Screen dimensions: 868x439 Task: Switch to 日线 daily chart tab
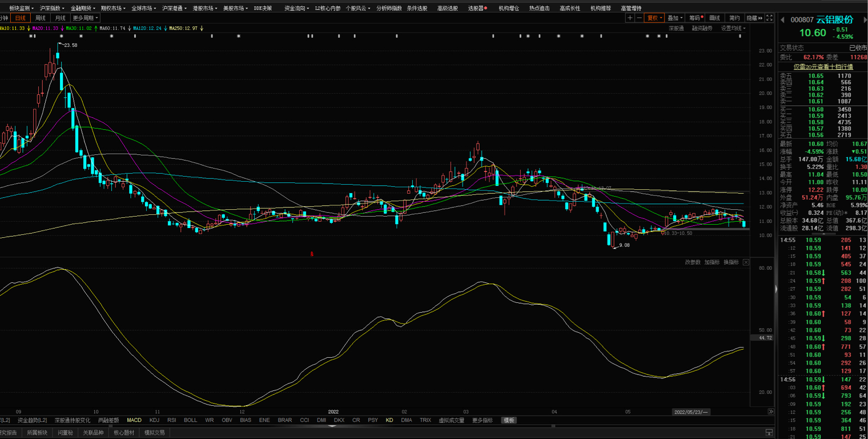(21, 18)
